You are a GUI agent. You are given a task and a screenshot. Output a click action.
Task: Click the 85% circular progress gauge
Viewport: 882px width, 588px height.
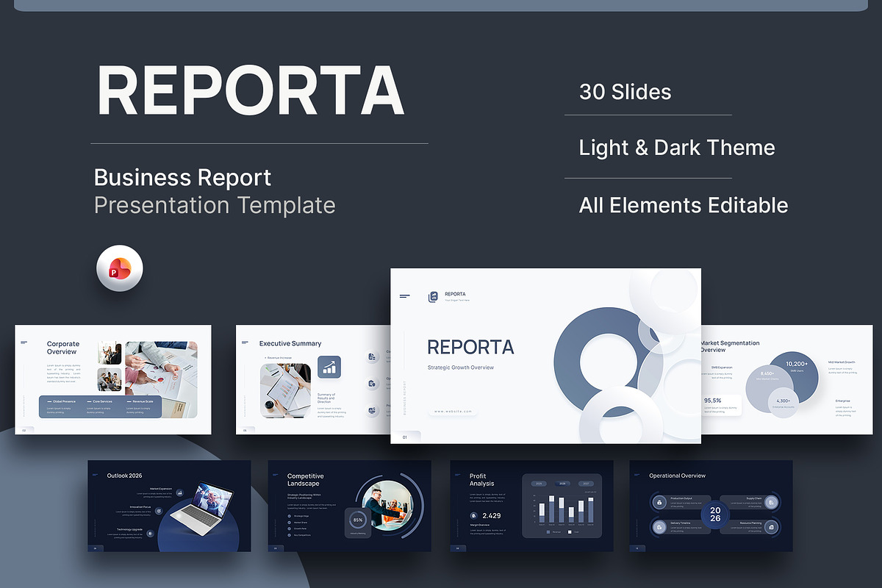[358, 520]
